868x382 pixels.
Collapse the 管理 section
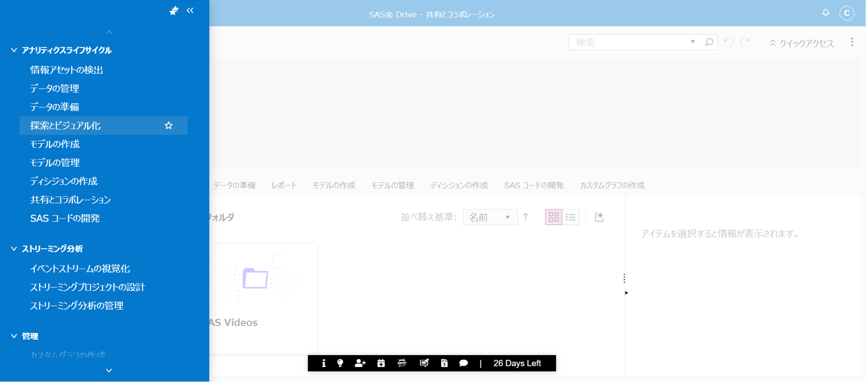(x=14, y=336)
